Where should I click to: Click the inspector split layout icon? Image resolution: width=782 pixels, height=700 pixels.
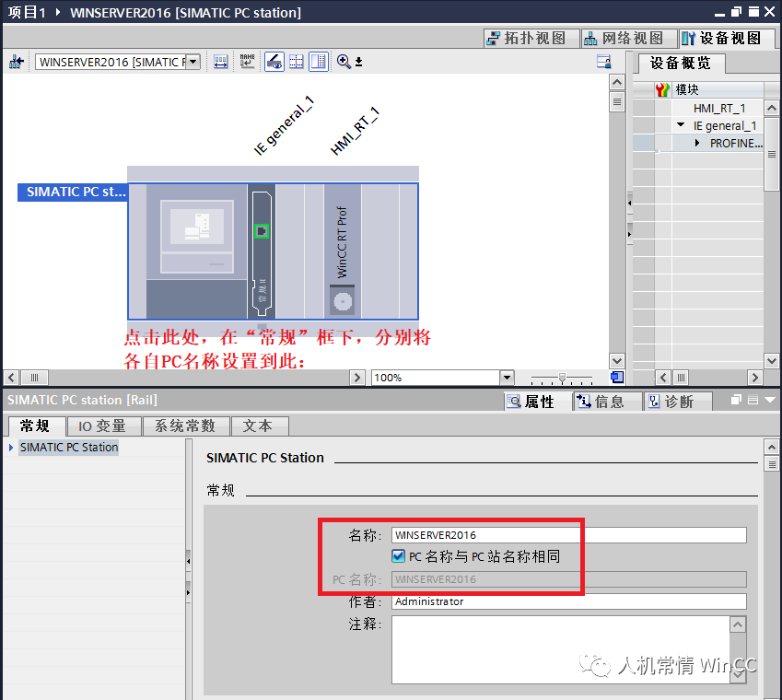(753, 400)
